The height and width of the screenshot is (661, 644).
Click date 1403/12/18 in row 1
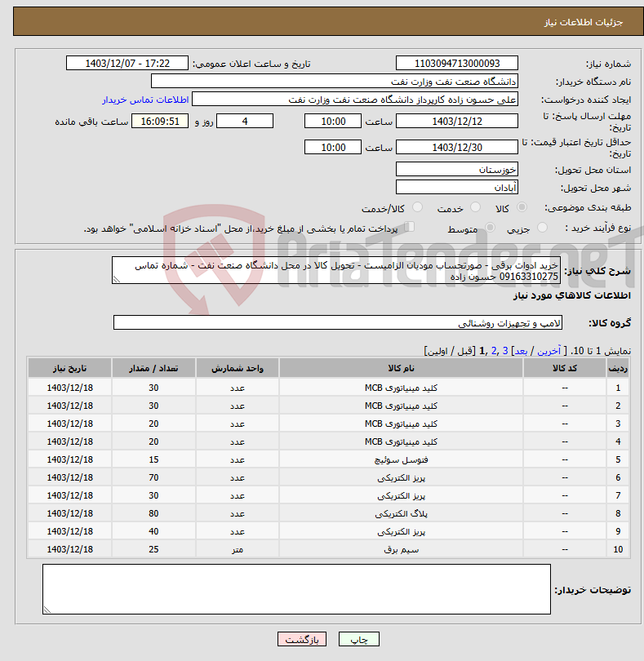pos(69,388)
